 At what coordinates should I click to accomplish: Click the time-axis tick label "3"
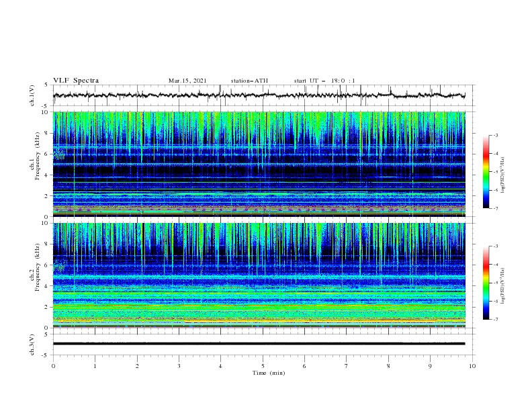pyautogui.click(x=179, y=366)
